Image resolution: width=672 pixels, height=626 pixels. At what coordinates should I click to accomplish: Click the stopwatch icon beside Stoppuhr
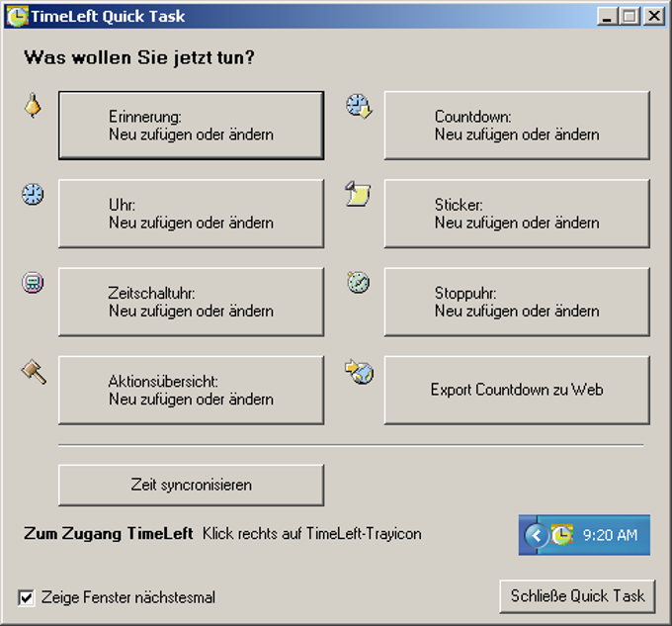point(358,283)
